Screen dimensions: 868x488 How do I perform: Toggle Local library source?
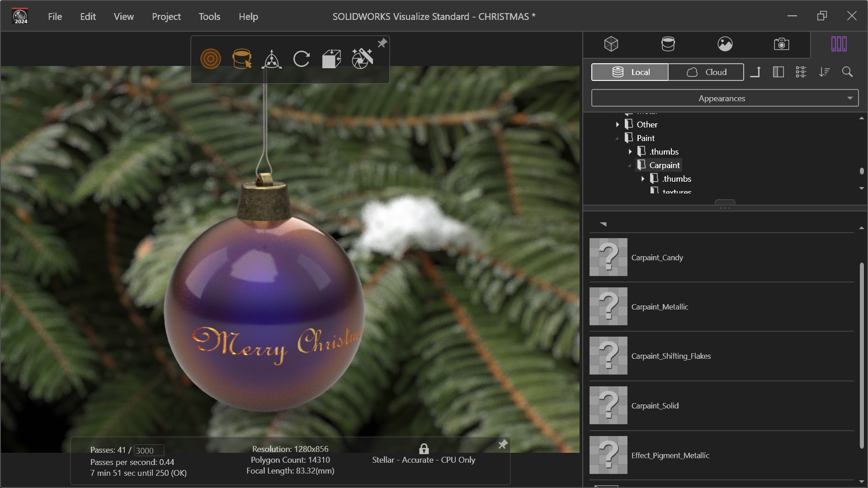click(x=630, y=72)
